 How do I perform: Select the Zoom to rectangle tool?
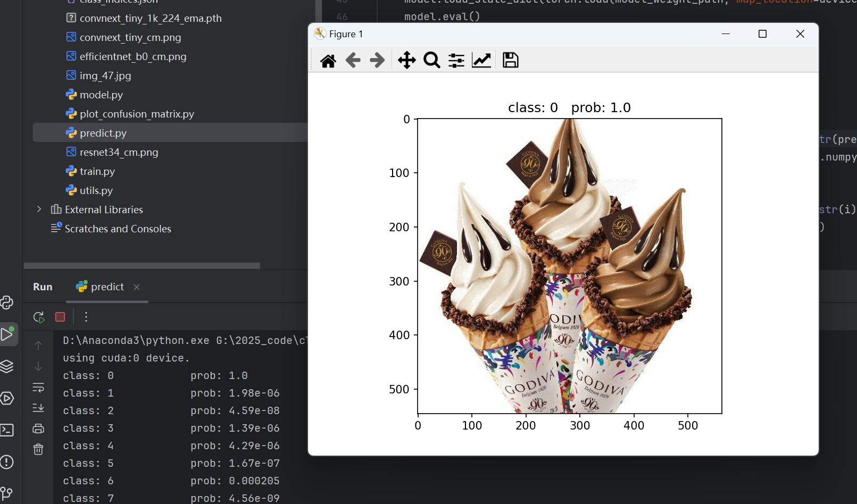pos(431,61)
